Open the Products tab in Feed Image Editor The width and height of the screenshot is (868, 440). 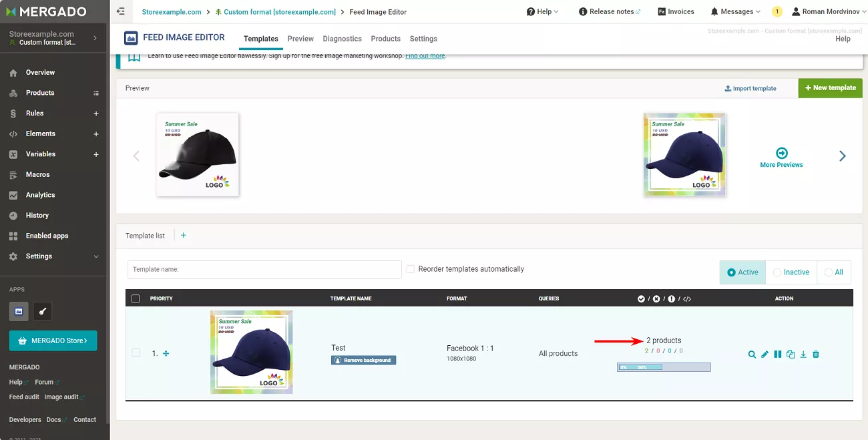(x=386, y=39)
